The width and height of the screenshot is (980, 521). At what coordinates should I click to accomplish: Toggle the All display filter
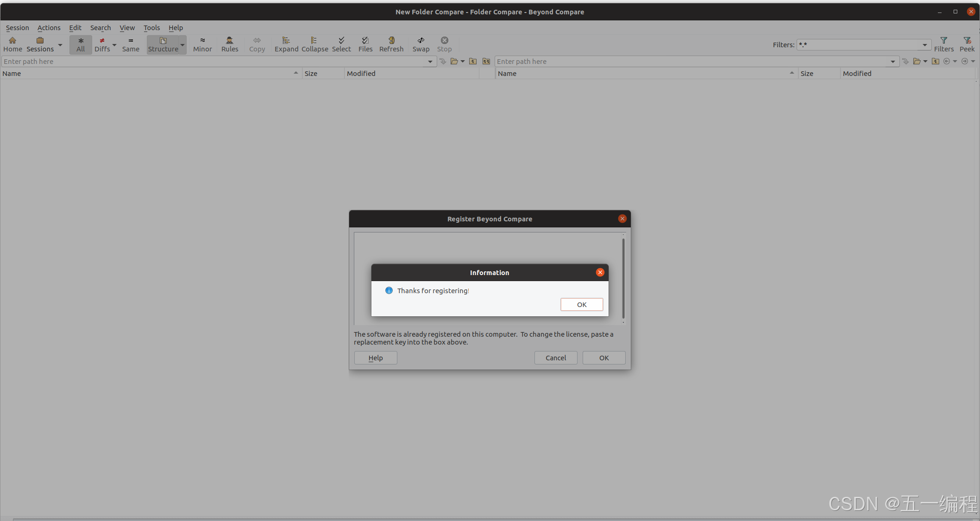tap(81, 44)
